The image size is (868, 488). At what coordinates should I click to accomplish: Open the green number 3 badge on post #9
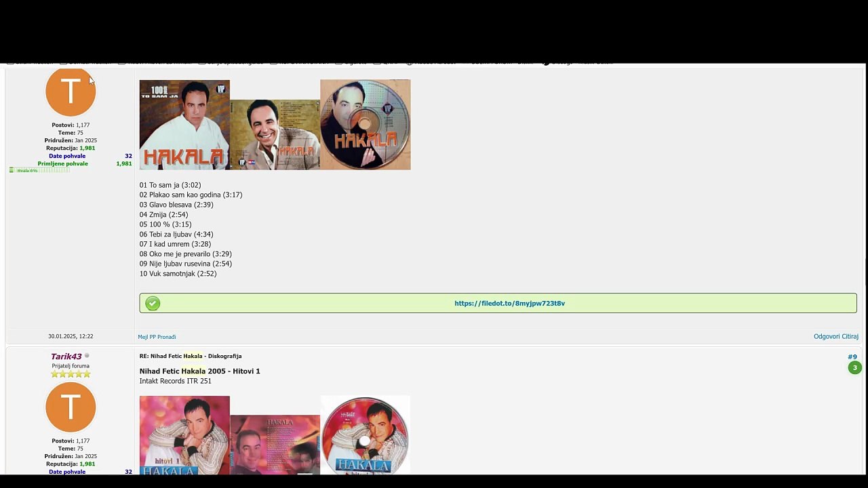[x=854, y=367]
